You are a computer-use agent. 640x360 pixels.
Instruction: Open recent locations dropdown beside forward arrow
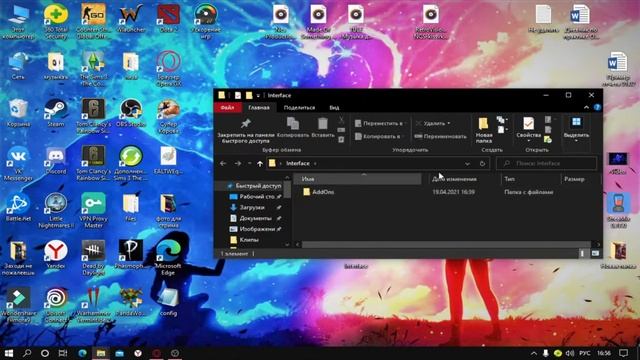click(249, 163)
